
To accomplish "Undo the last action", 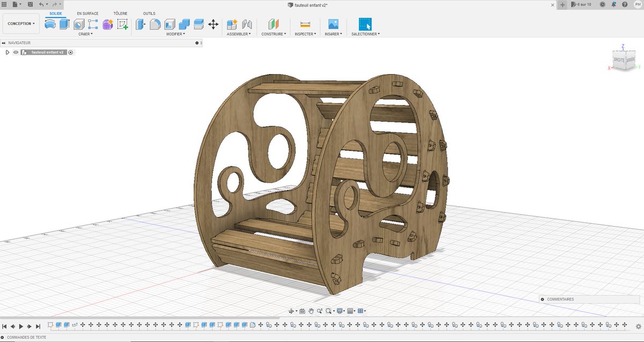I will [x=42, y=4].
